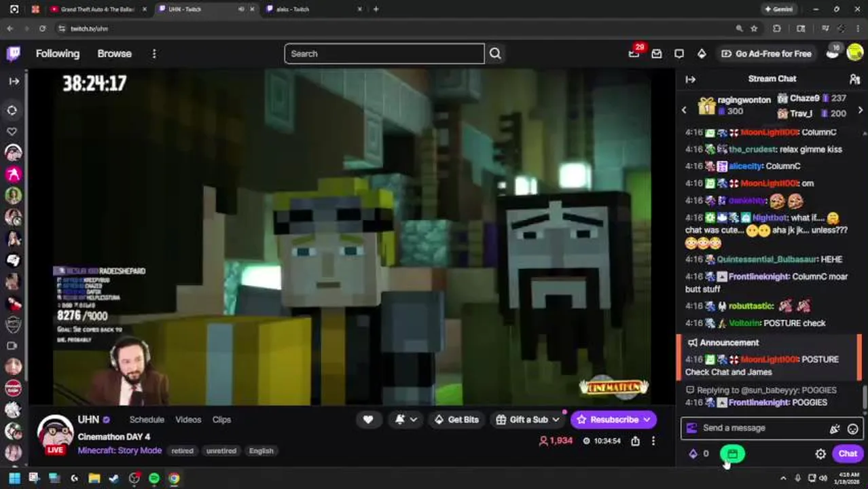Click the Get Bits button
868x489 pixels.
coord(456,420)
